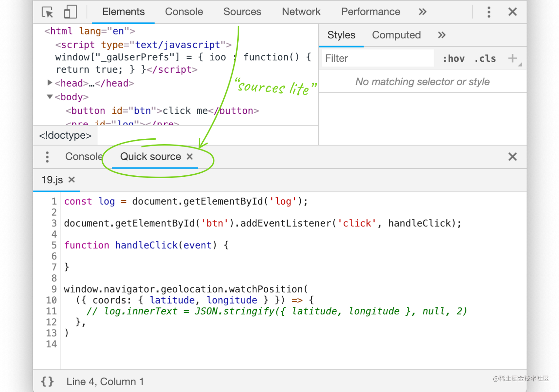Toggle the .cls element classes panel
Screen dimensions: 559x392
pyautogui.click(x=485, y=59)
